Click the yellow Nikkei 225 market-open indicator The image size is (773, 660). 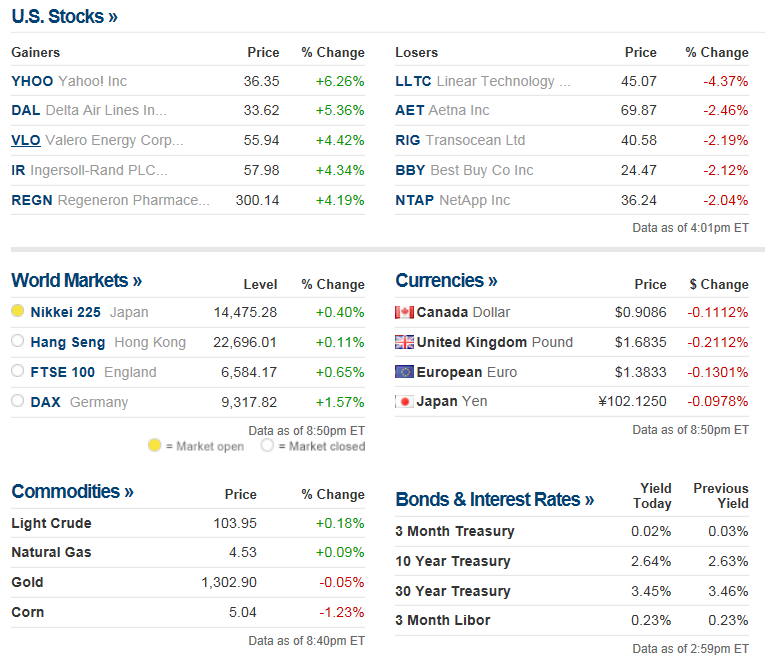[x=17, y=312]
